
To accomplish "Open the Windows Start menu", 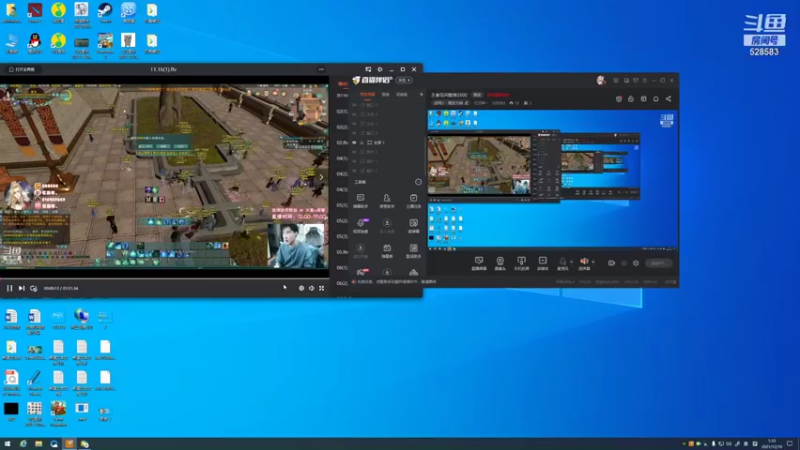I will point(7,444).
